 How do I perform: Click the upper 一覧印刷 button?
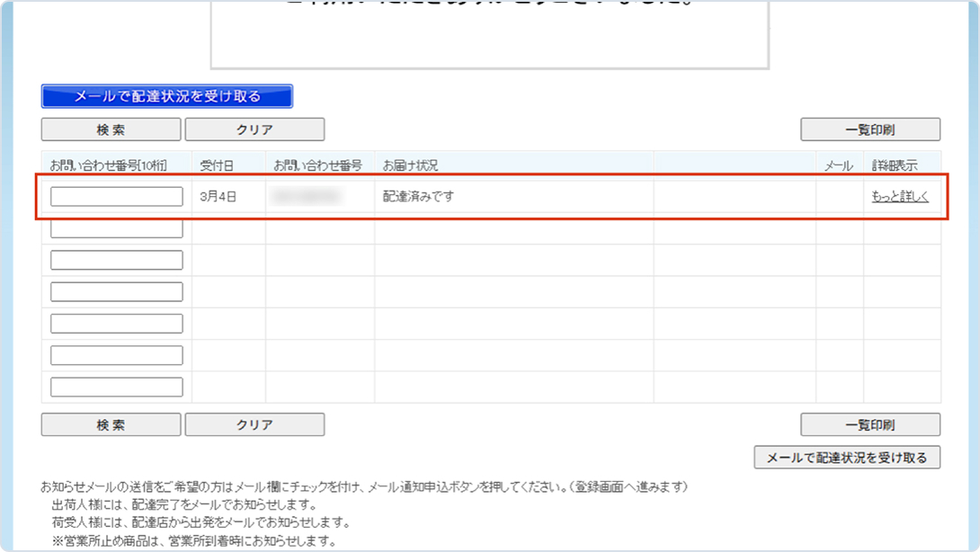pos(870,129)
